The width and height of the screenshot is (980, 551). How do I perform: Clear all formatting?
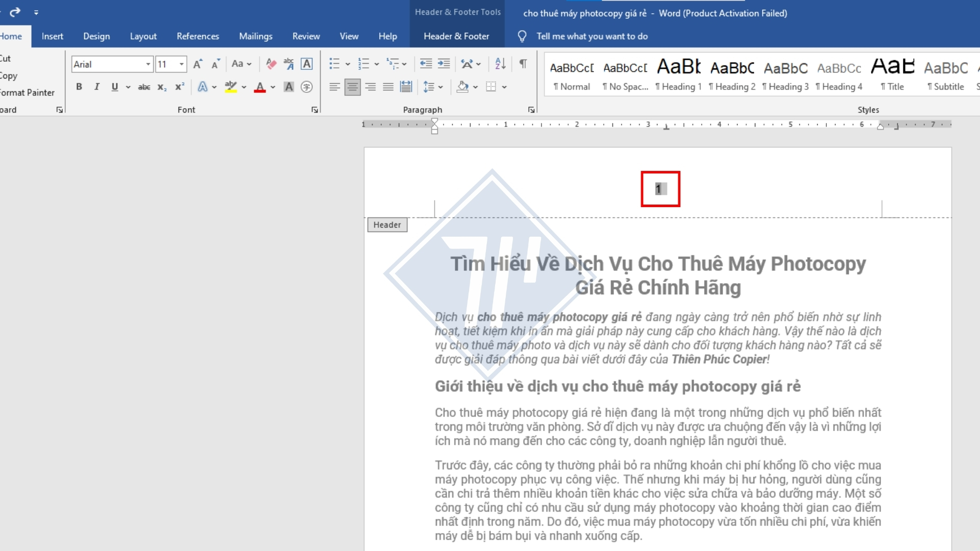pos(271,64)
